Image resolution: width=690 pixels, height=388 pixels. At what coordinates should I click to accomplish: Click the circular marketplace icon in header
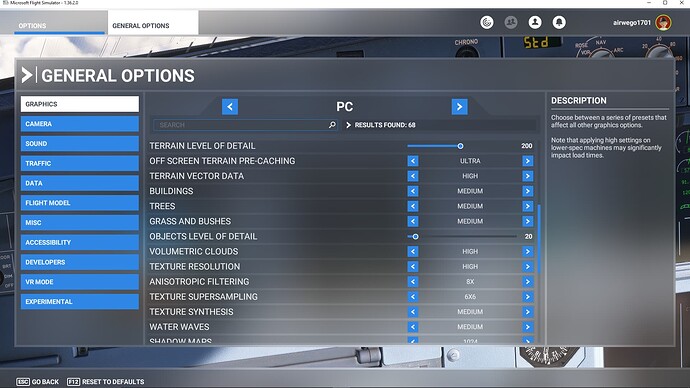point(487,22)
